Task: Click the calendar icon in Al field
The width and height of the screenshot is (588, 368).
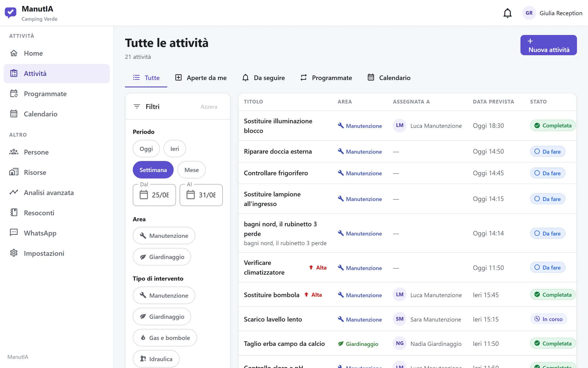Action: tap(191, 195)
